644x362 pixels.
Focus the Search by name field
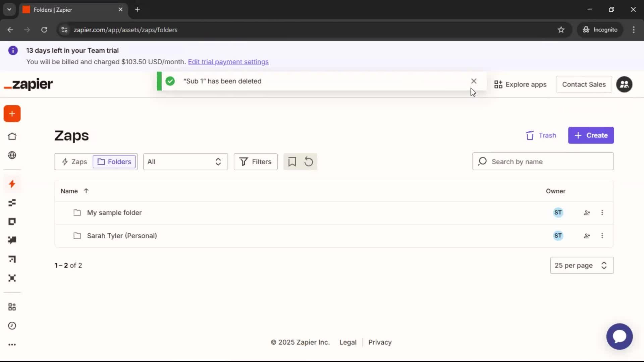(x=543, y=162)
